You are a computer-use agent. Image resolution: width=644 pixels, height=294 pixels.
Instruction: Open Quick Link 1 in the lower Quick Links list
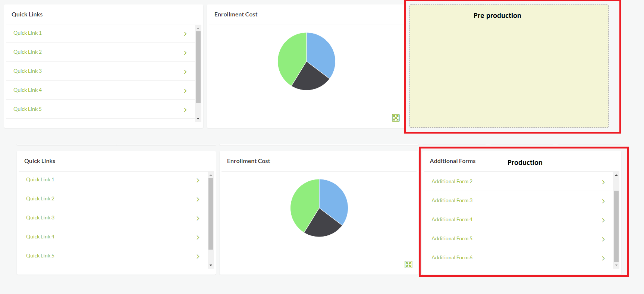click(40, 179)
